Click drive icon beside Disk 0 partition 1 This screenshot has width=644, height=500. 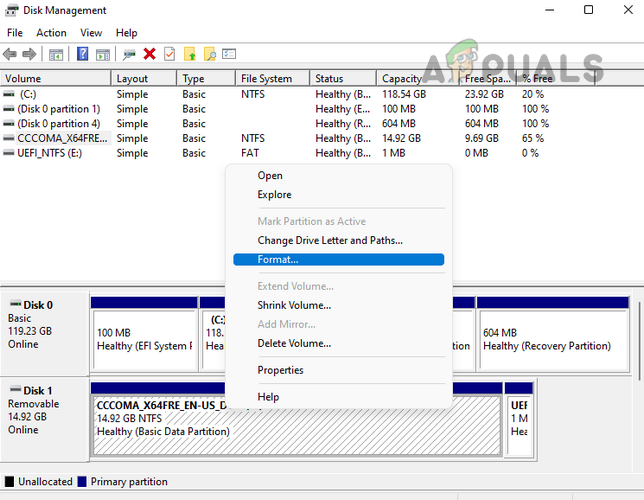9,109
